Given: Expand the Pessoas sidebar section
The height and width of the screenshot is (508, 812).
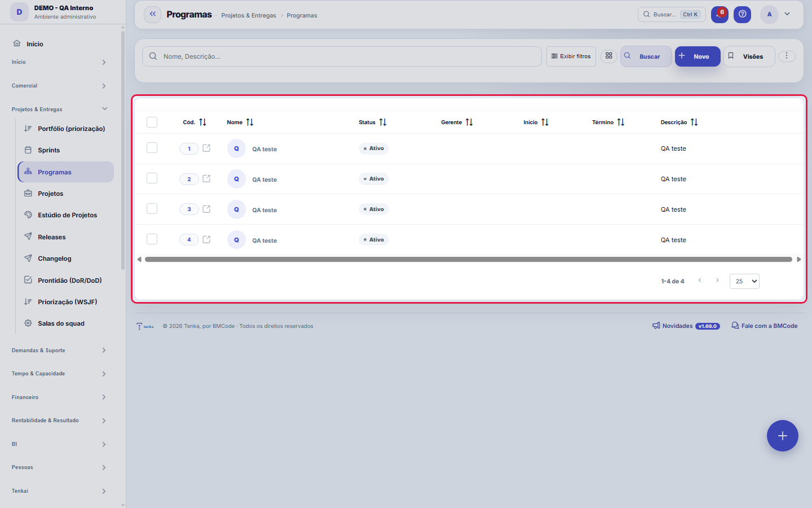Looking at the screenshot, I should coord(59,467).
